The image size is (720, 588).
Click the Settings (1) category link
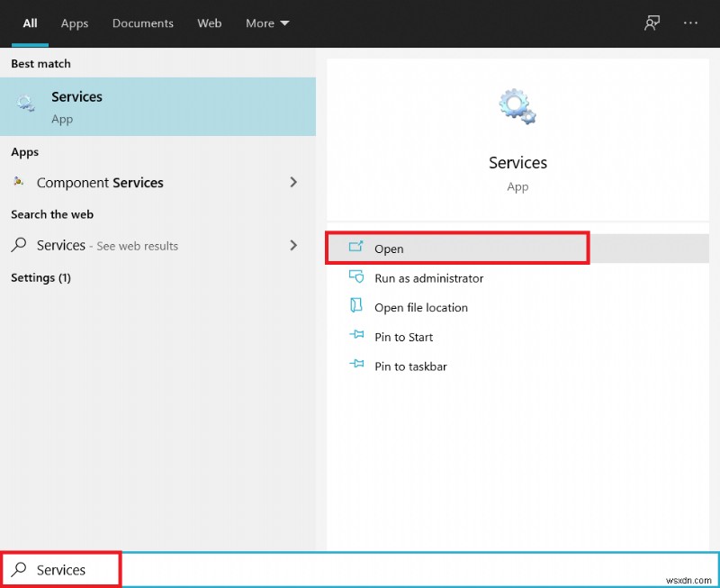(x=40, y=278)
